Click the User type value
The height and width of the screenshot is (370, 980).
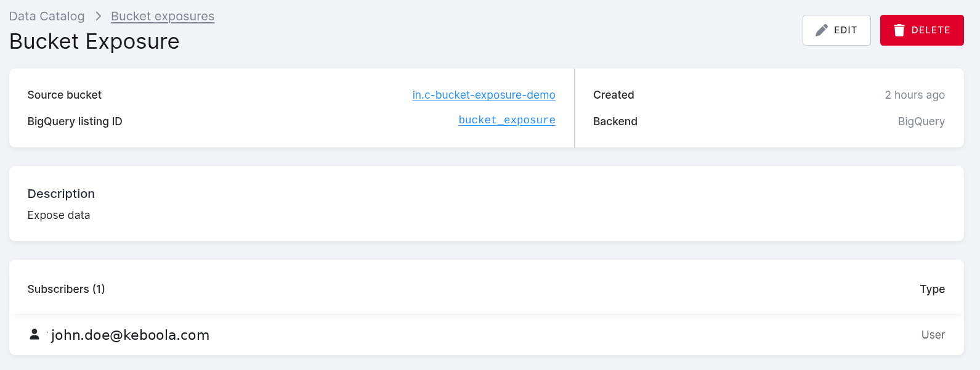(x=933, y=335)
